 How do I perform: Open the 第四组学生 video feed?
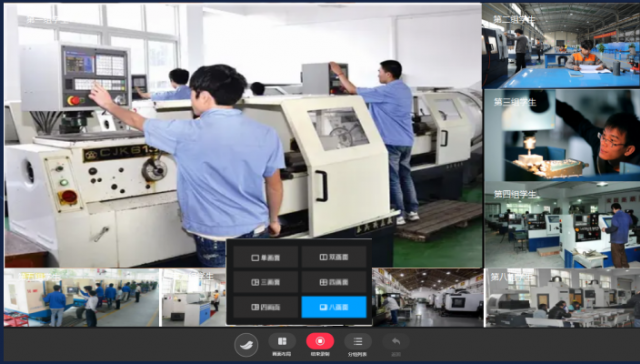tap(561, 225)
